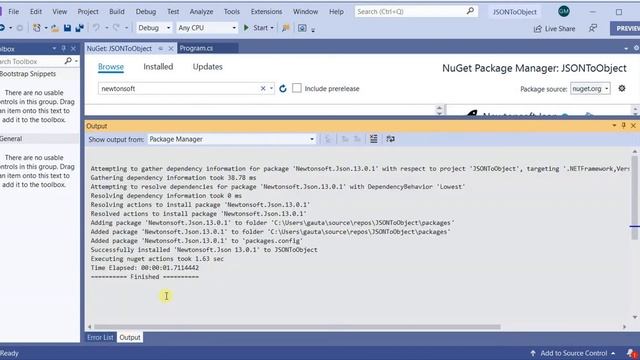
Task: Click the Live Share button
Action: tap(554, 29)
